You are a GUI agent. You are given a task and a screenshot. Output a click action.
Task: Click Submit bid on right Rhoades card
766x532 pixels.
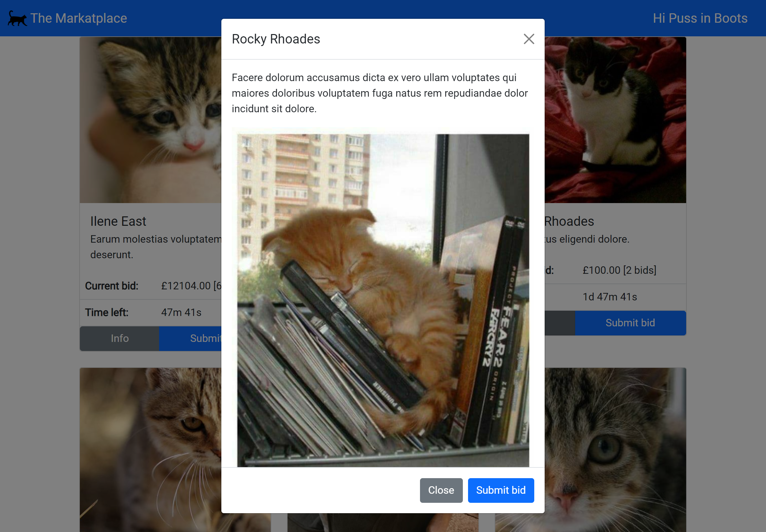[630, 323]
